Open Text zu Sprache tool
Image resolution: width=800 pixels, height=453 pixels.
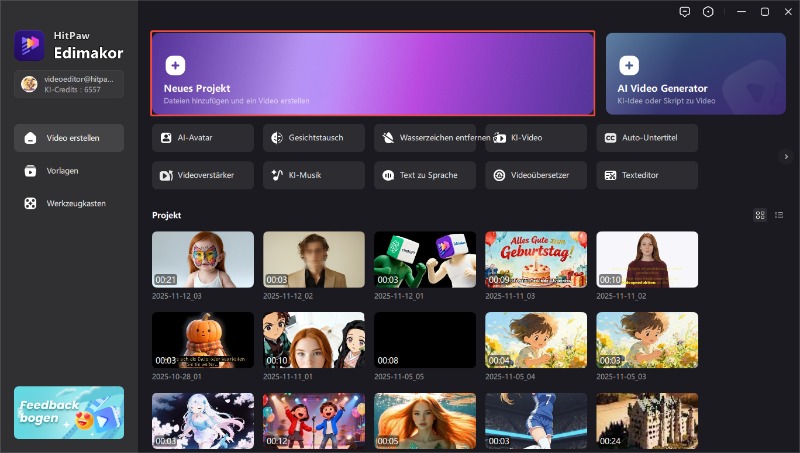click(425, 175)
